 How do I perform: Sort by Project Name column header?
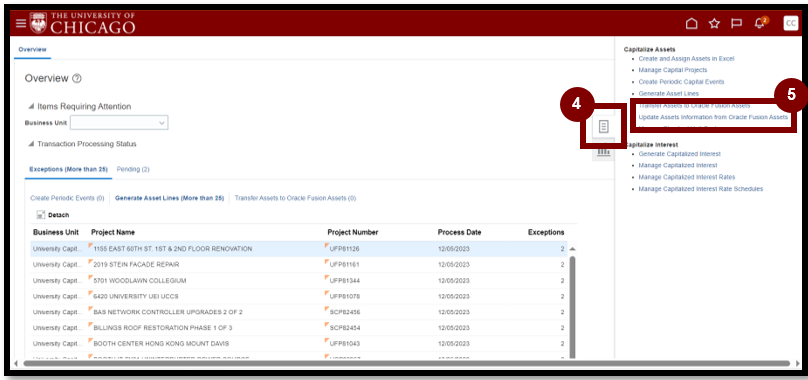coord(113,233)
